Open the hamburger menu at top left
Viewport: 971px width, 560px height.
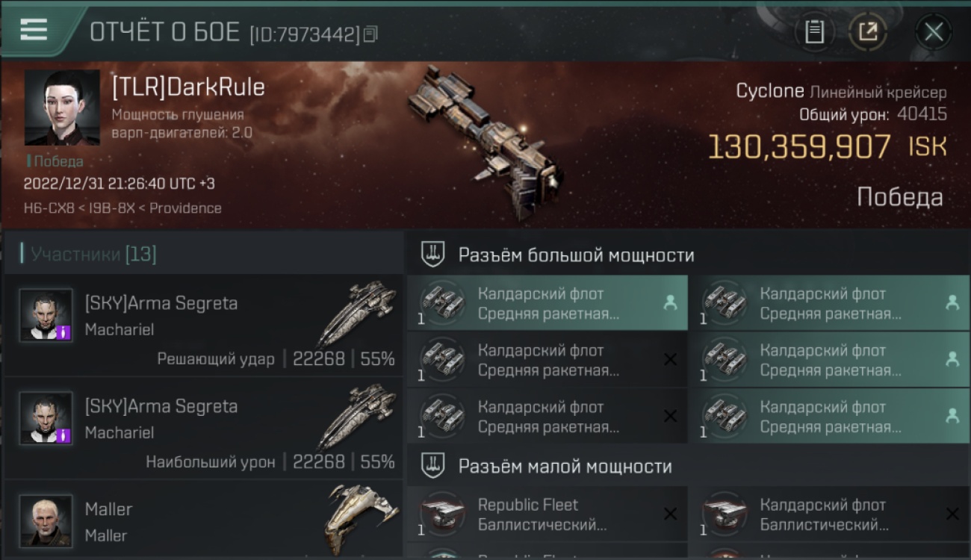coord(34,30)
